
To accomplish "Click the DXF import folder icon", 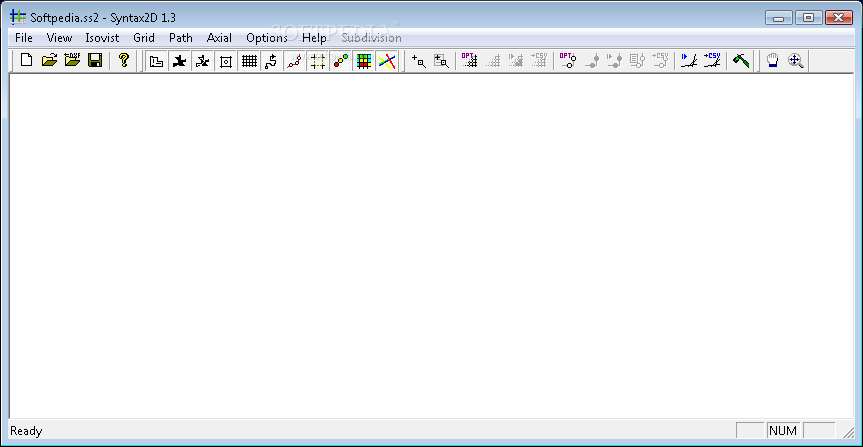I will tap(72, 60).
